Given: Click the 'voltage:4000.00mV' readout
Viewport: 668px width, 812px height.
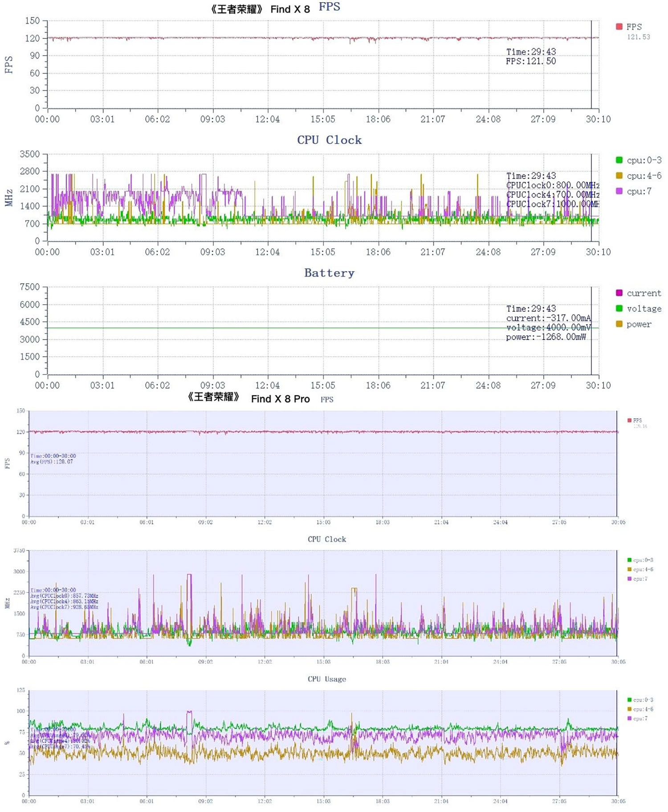Looking at the screenshot, I should coord(549,327).
